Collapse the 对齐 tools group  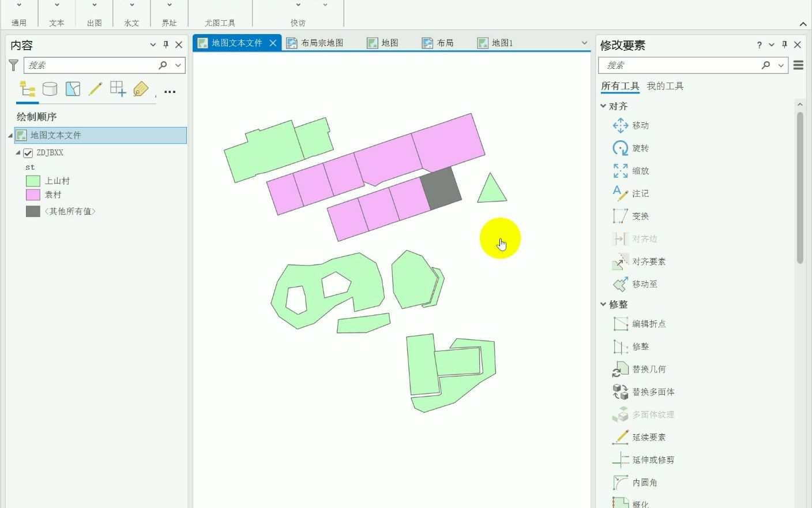click(603, 106)
